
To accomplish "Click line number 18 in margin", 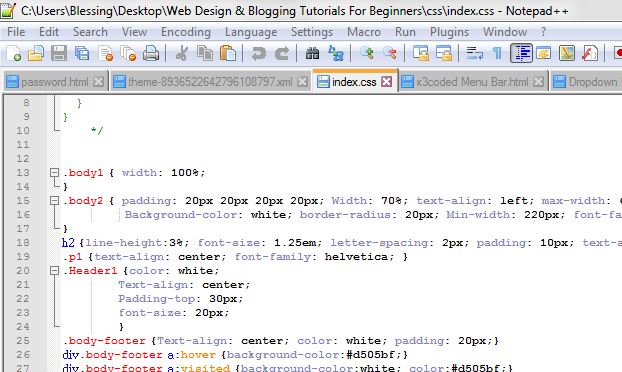I will 23,243.
